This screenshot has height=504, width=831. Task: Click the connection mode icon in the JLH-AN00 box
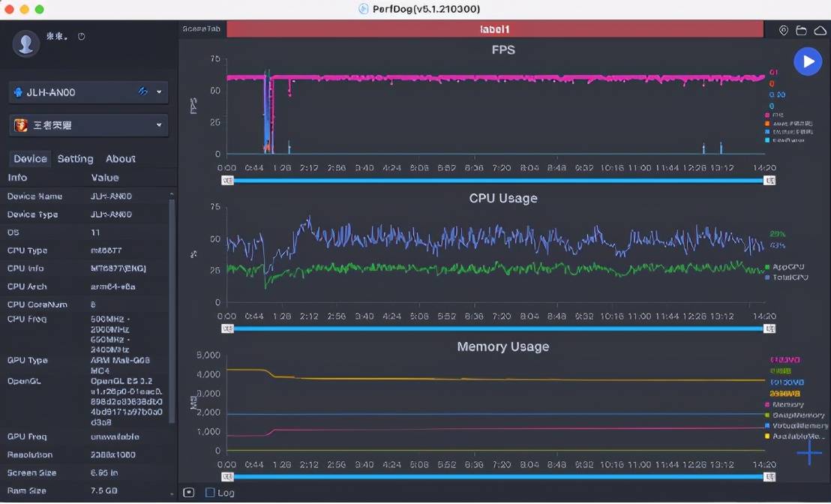143,91
